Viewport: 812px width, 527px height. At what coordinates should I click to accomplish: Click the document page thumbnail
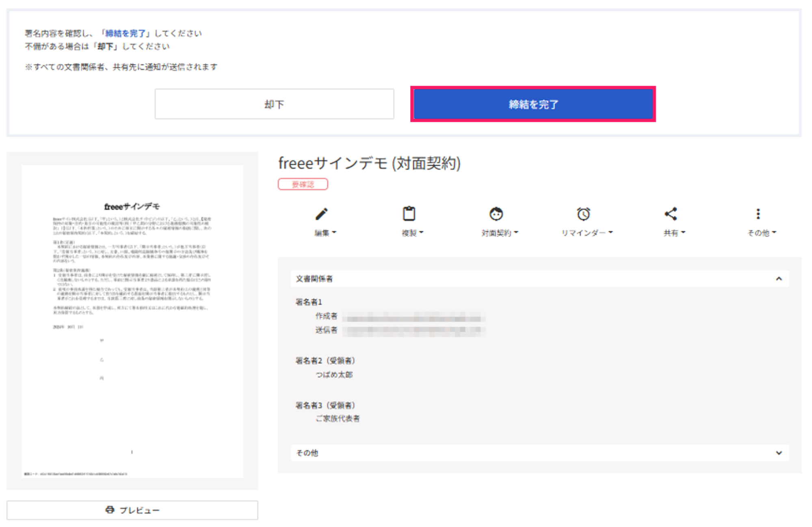pyautogui.click(x=132, y=321)
